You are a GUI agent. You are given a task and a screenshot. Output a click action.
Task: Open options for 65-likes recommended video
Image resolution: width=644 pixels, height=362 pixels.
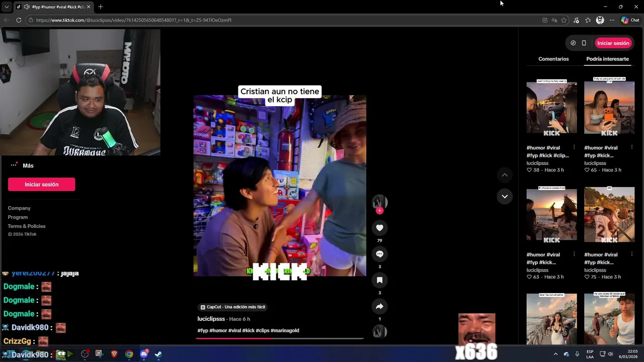[x=631, y=147]
